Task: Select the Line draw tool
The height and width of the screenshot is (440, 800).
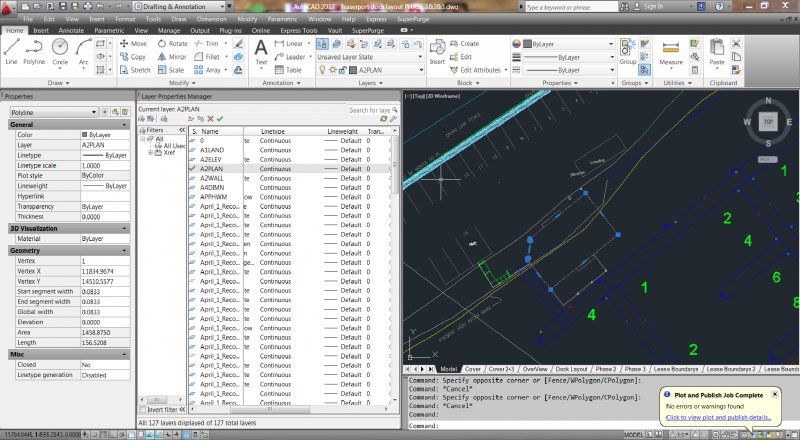Action: point(11,52)
